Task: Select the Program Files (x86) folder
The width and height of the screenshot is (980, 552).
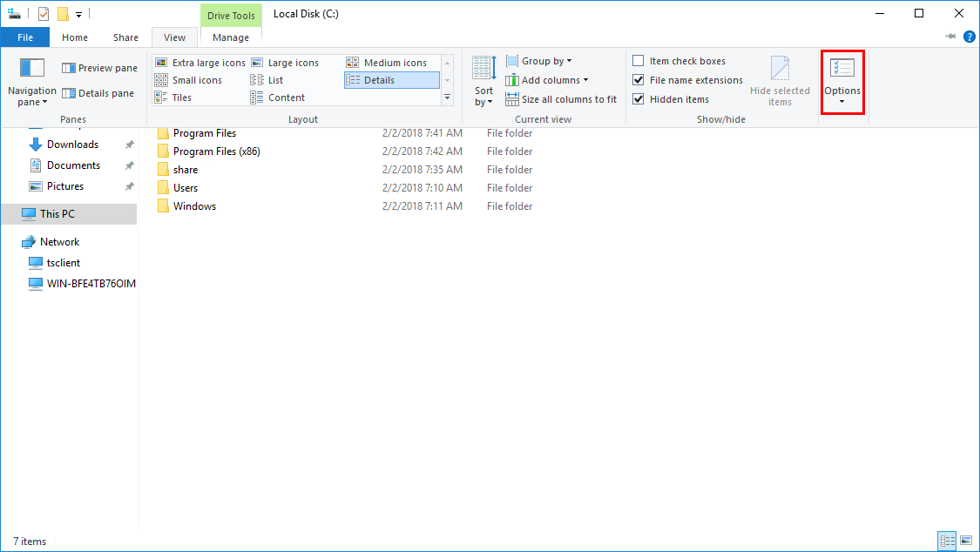Action: 216,151
